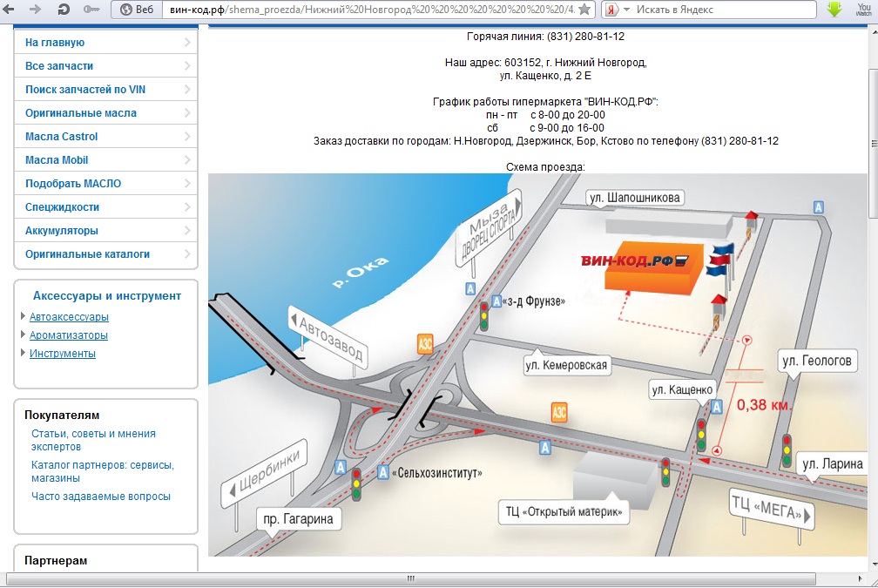
Task: Click chevron next to Масла Castrol
Action: click(x=187, y=137)
